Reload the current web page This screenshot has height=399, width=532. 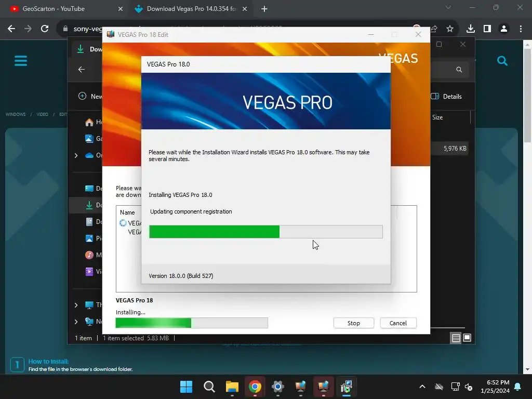[x=45, y=29]
